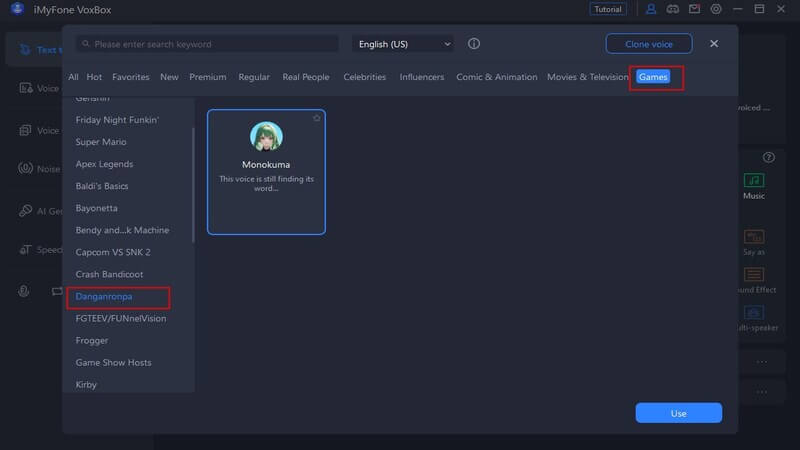Open the Discord community icon
The width and height of the screenshot is (800, 450).
point(672,9)
